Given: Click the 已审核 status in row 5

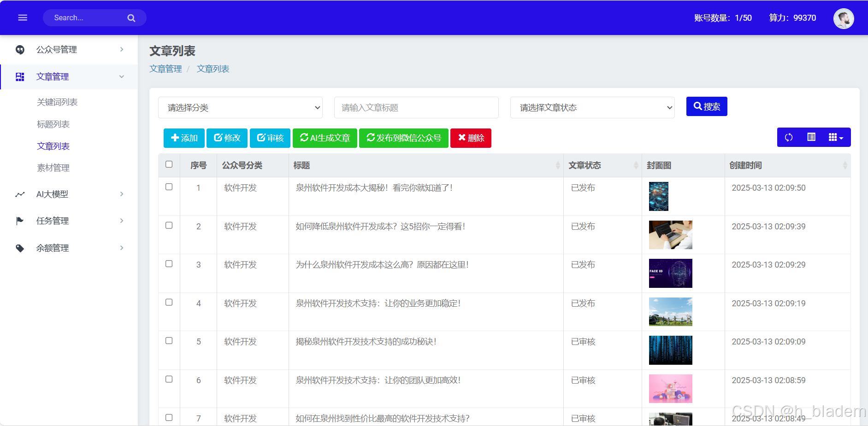Looking at the screenshot, I should pyautogui.click(x=583, y=342).
